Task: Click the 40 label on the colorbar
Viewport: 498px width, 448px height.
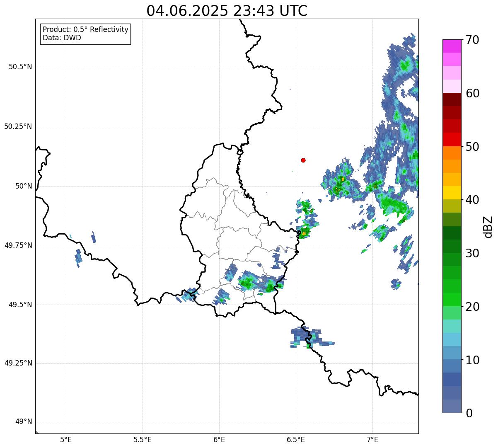Action: [x=472, y=200]
